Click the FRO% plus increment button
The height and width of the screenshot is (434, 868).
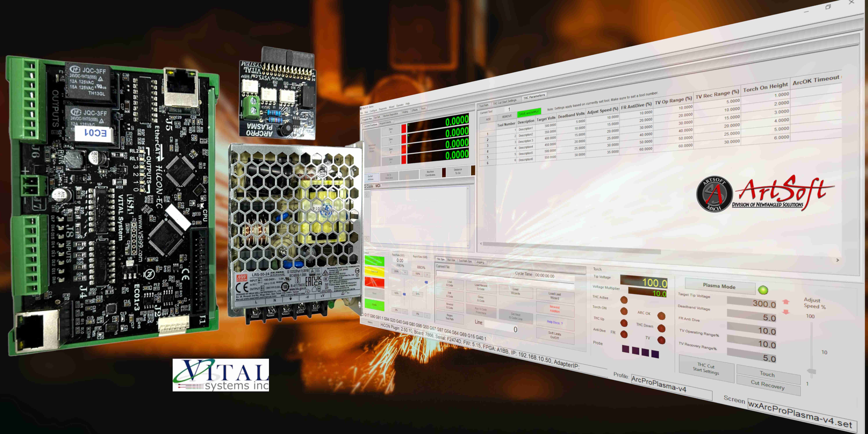click(405, 272)
